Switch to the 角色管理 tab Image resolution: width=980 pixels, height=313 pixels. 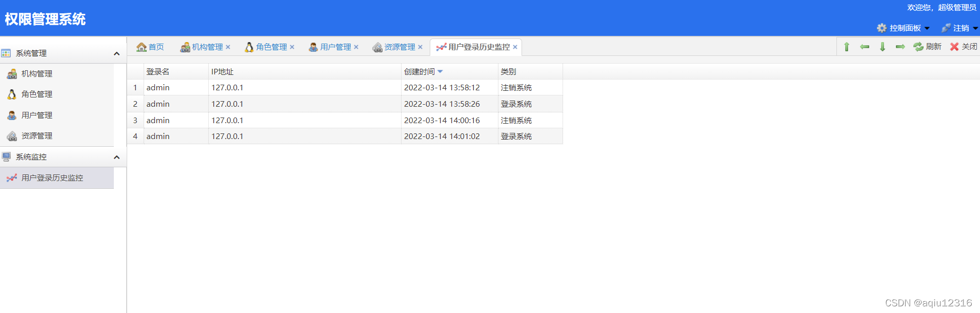(x=266, y=47)
